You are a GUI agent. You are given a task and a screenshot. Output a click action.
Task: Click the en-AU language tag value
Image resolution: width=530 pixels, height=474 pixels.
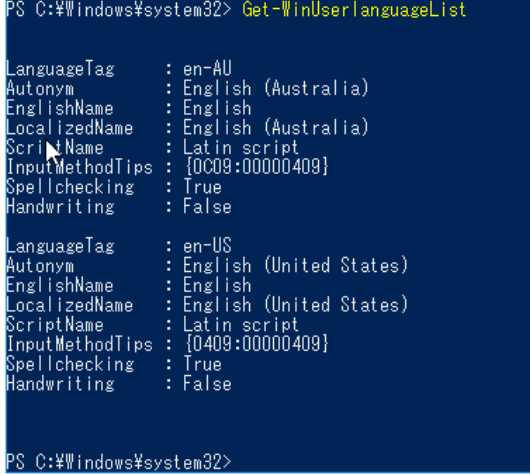click(x=207, y=69)
